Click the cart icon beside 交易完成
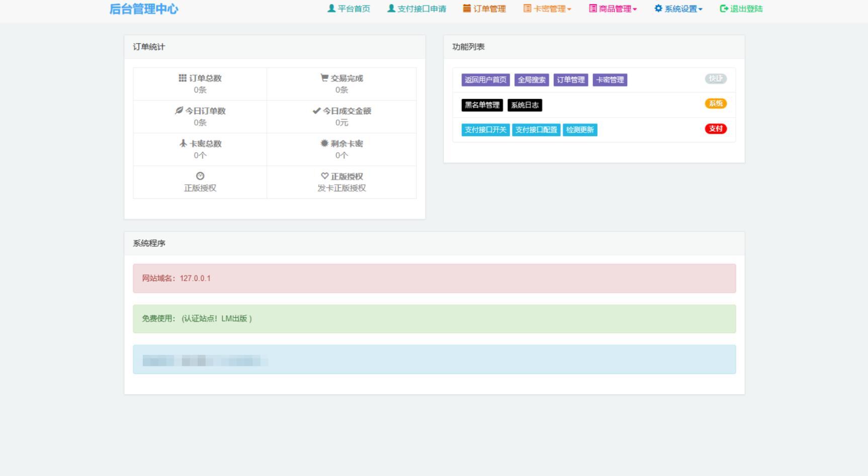The height and width of the screenshot is (476, 868). click(324, 78)
